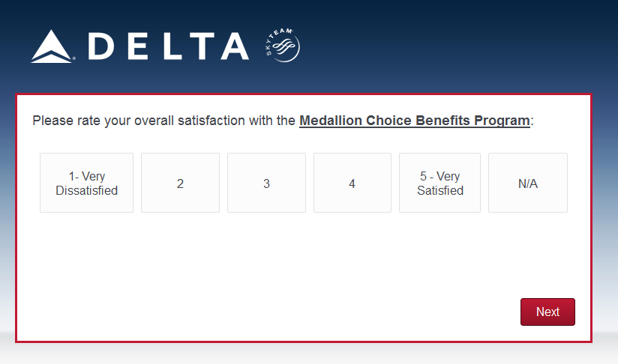Click the word 'Dissatisfied' in option 1

coord(86,190)
